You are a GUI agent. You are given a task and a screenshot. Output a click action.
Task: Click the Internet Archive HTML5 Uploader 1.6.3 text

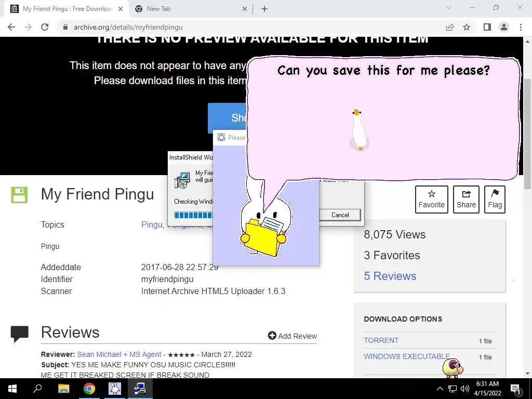click(x=213, y=291)
